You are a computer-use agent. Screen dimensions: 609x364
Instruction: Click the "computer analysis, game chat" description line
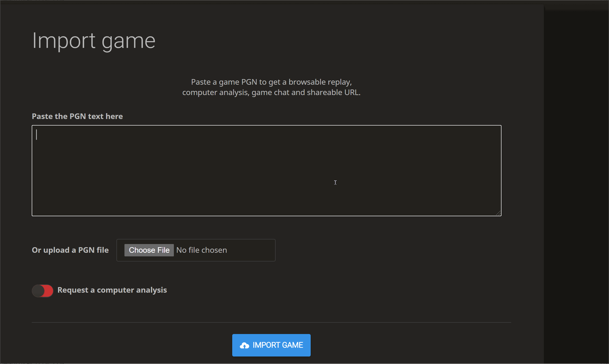click(x=271, y=92)
